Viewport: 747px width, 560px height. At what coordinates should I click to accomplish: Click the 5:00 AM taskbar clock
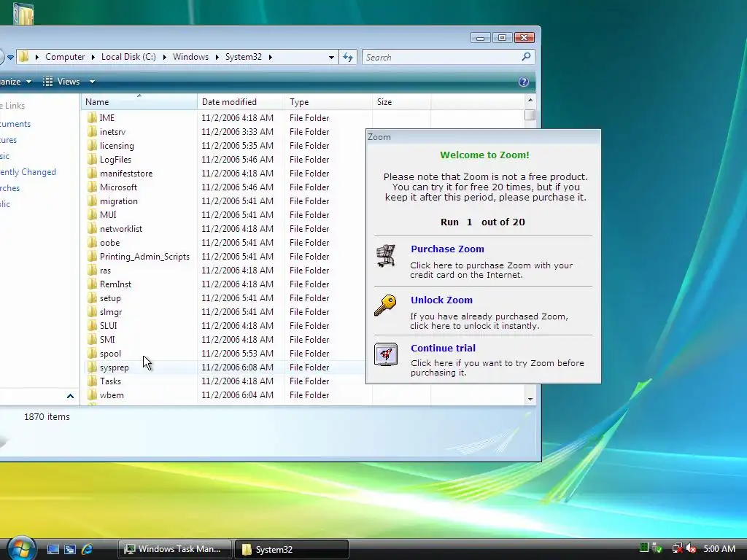[x=719, y=548]
